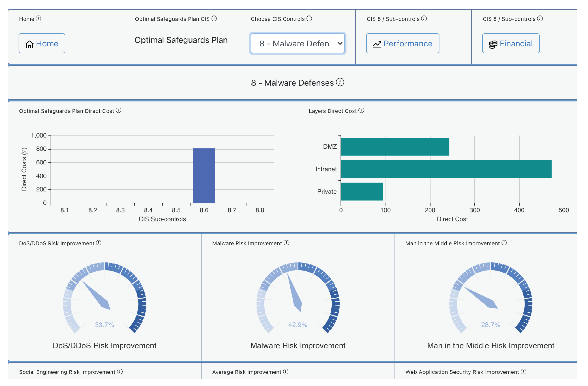Click info icon next to Average Risk Improvement
The image size is (588, 386).
tap(286, 372)
